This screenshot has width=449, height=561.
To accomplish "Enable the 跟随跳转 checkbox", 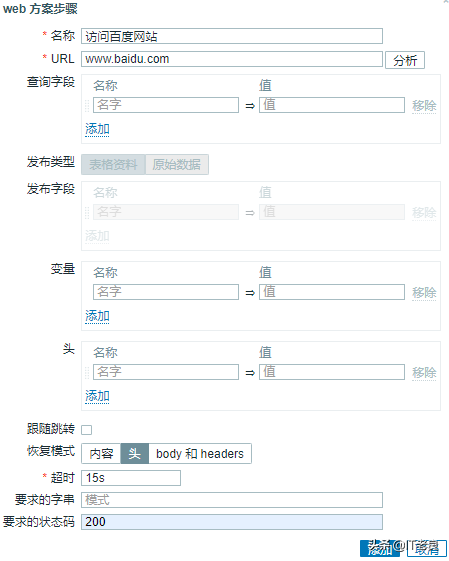I will pos(87,430).
